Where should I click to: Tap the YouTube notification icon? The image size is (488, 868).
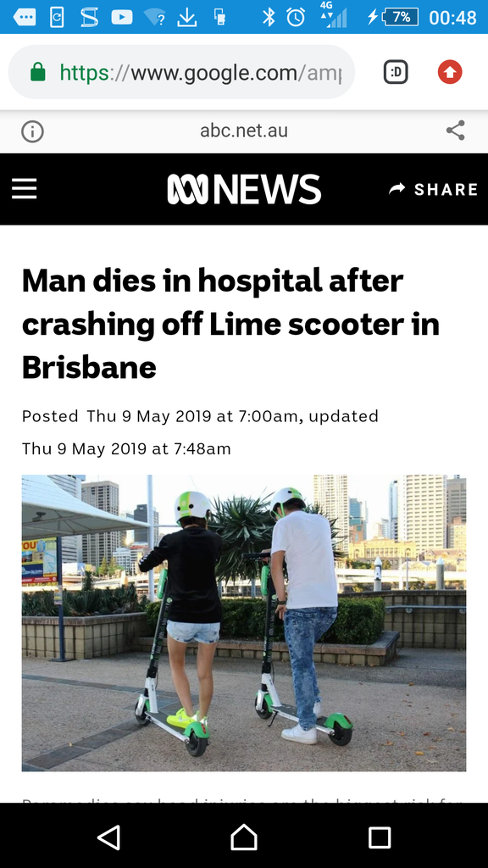coord(122,17)
